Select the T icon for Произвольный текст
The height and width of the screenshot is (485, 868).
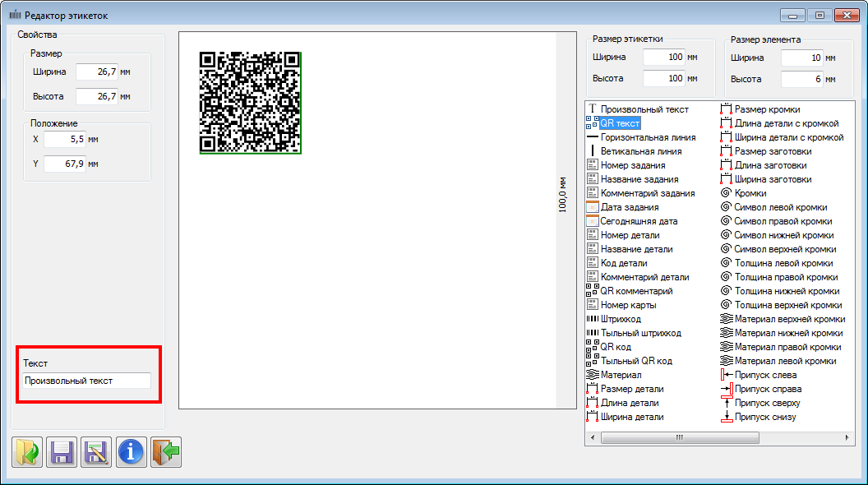coord(593,109)
